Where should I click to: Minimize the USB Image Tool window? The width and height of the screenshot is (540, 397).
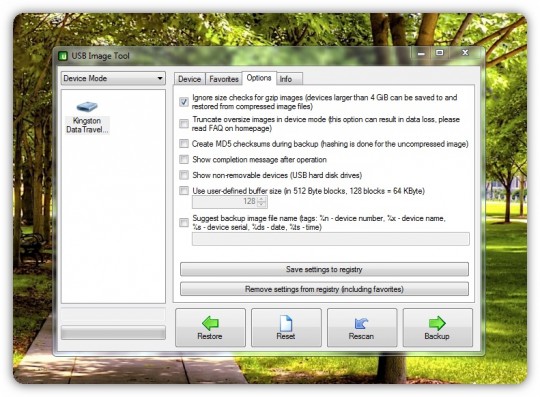coord(421,53)
